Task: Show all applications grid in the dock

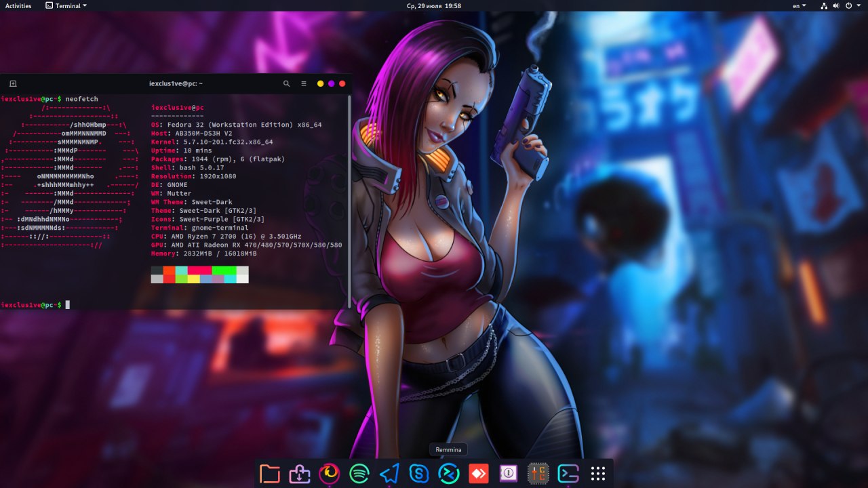Action: (597, 474)
